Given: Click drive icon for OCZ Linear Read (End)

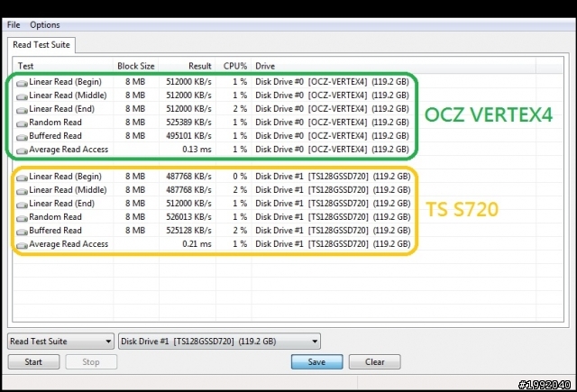Looking at the screenshot, I should (22, 110).
